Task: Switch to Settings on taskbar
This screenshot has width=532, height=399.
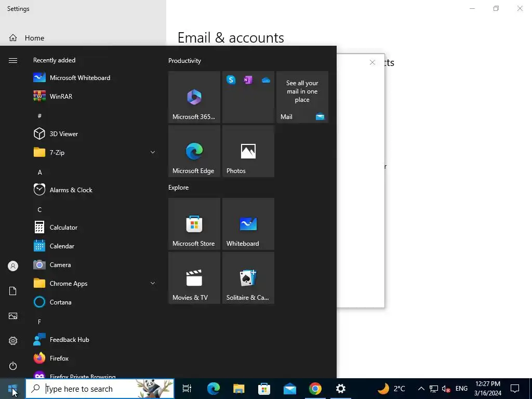Action: click(341, 389)
